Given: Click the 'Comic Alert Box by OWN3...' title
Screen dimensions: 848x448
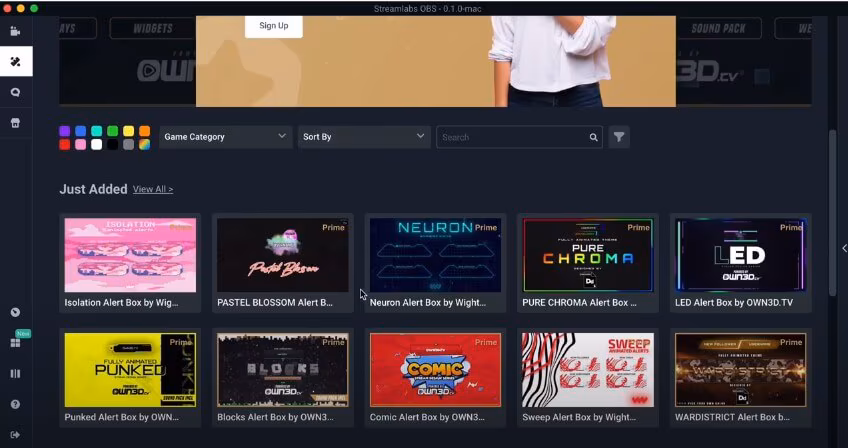Looking at the screenshot, I should coord(427,418).
